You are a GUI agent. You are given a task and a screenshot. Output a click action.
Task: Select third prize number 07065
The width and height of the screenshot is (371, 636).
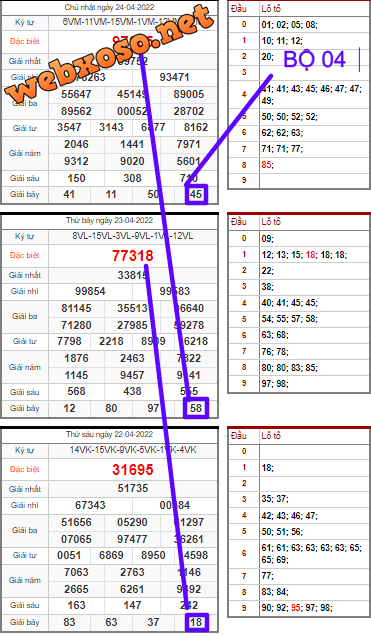tap(76, 539)
